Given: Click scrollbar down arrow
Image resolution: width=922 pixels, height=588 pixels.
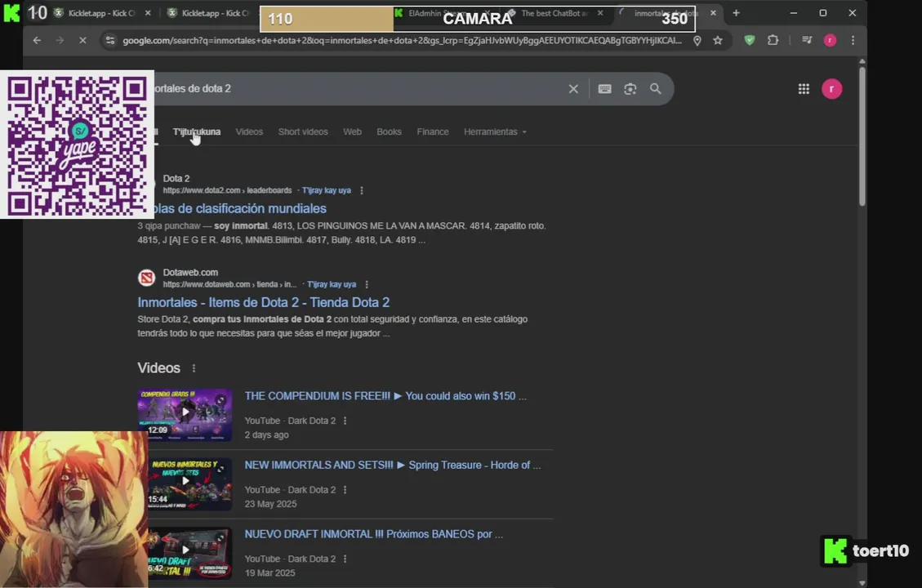Looking at the screenshot, I should coord(862,583).
